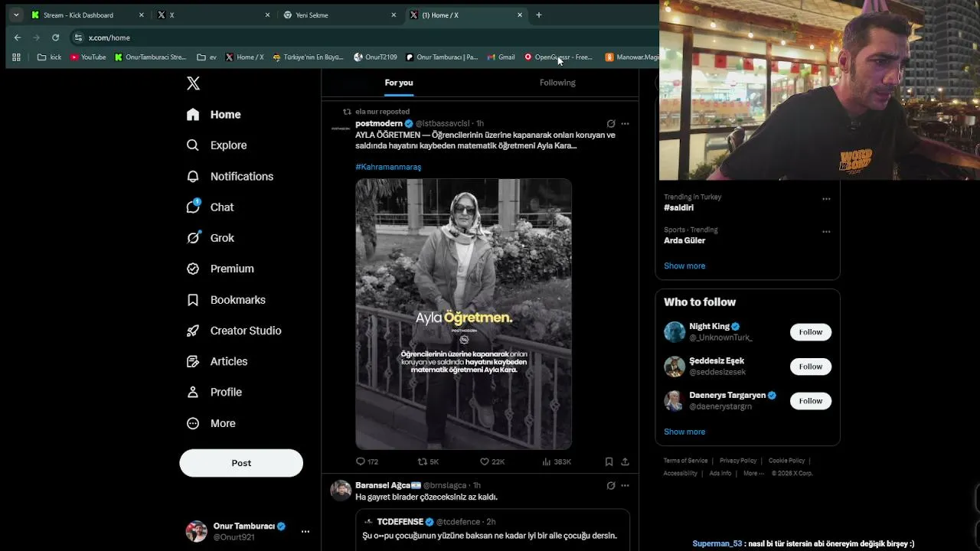
Task: View analytics of postmodern post
Action: 547,461
